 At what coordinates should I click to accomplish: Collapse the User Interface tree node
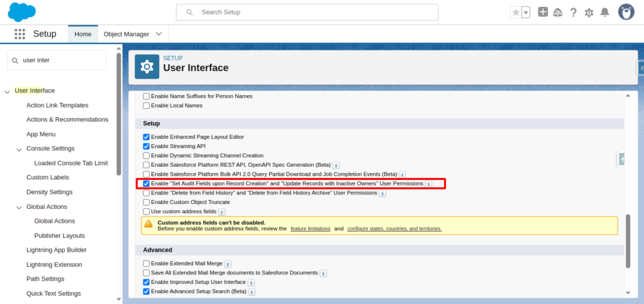7,91
